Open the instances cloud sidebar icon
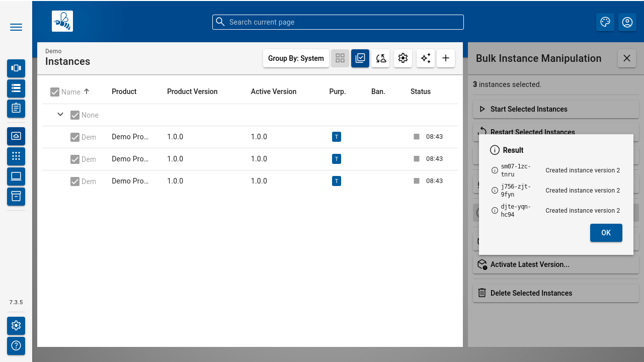644x362 pixels. 16,136
